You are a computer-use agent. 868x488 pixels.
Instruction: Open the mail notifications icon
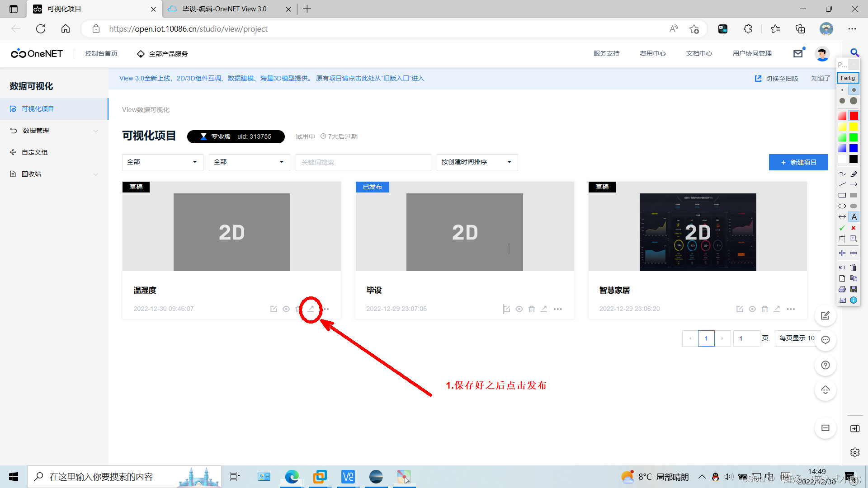click(798, 53)
